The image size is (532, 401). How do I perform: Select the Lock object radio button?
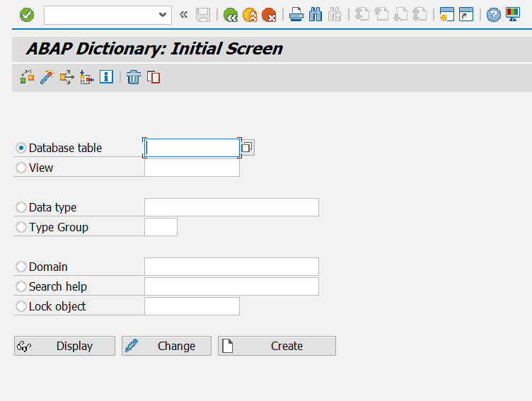coord(21,306)
